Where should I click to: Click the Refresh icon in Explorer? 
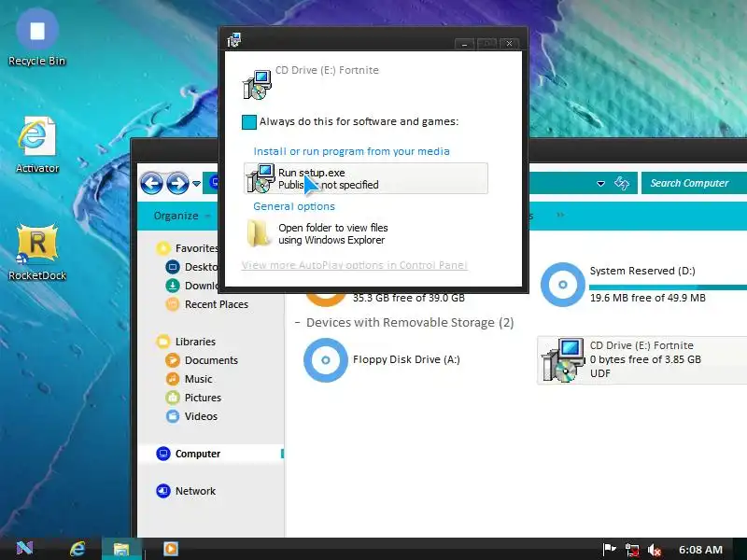pos(622,183)
